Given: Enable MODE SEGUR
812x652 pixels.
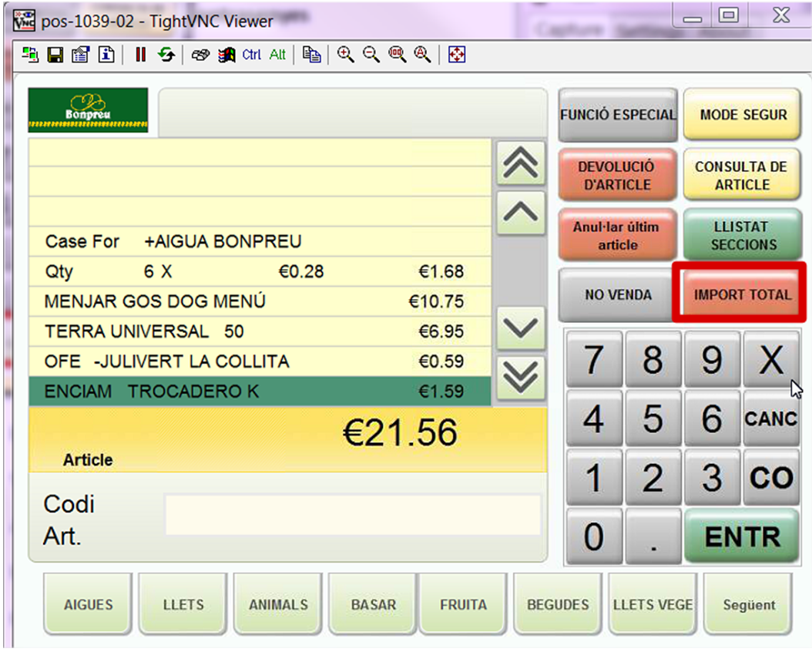Looking at the screenshot, I should (x=743, y=115).
